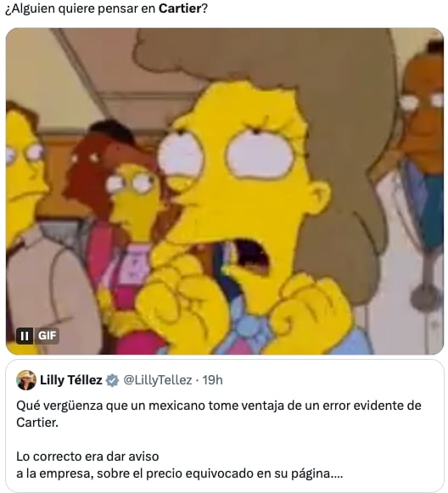Image resolution: width=448 pixels, height=493 pixels.
Task: Click the bold Cartier word in the tweet
Action: (180, 8)
